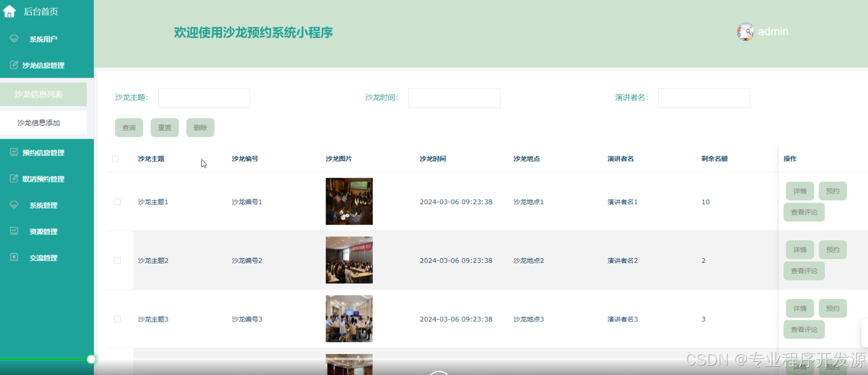Click the home icon beside 后台首页
Viewport: 868px width, 375px height.
(9, 11)
